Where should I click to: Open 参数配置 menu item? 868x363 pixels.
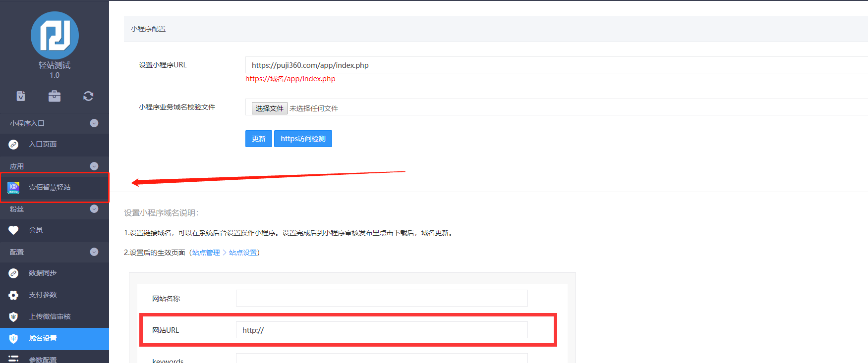55,358
